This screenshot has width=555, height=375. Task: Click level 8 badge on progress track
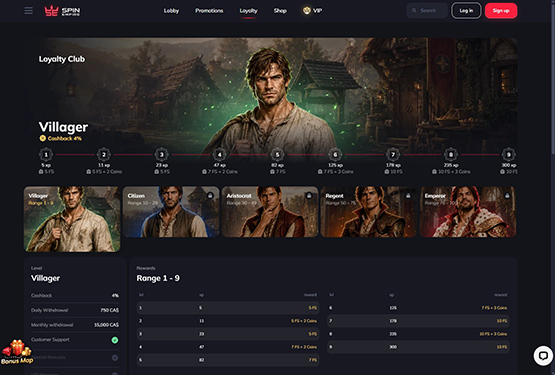click(x=451, y=154)
